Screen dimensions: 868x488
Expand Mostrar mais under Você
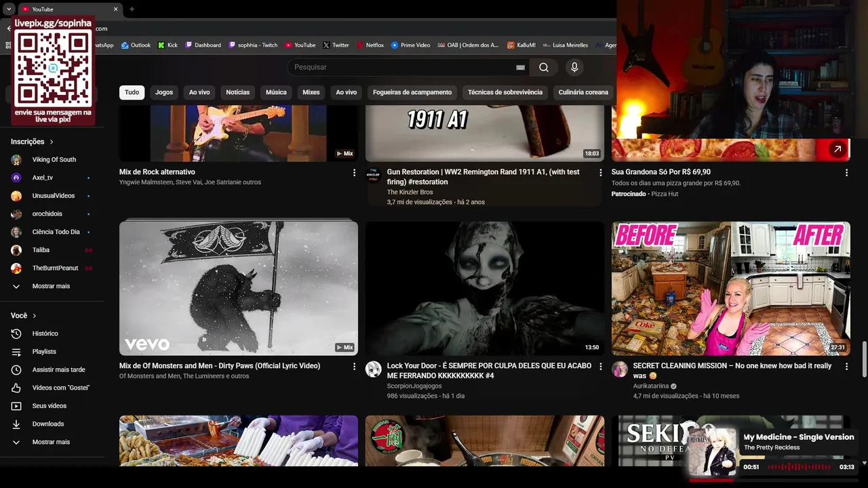52,442
